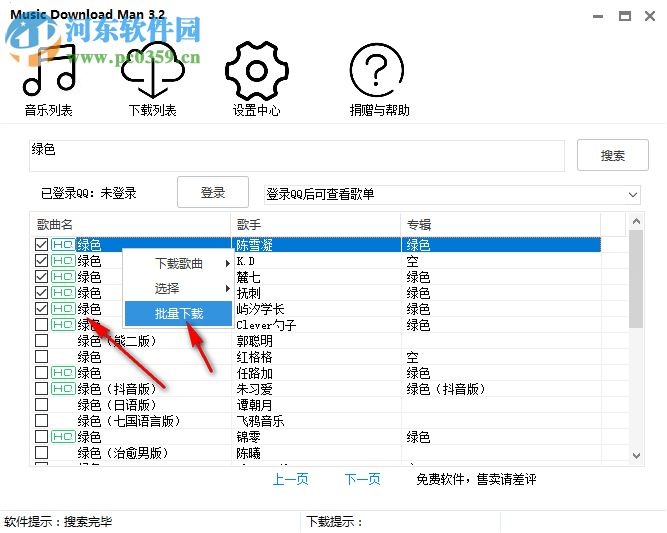Click the 下载提示 status bar entry
Viewport: 667px width, 533px height.
click(x=334, y=522)
